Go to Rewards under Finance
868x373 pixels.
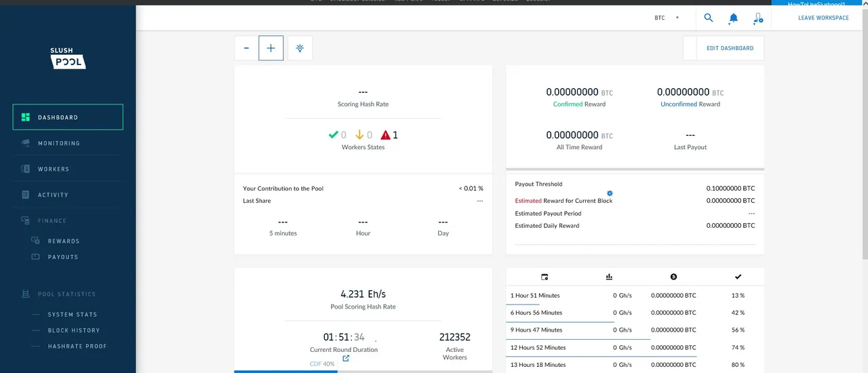64,241
